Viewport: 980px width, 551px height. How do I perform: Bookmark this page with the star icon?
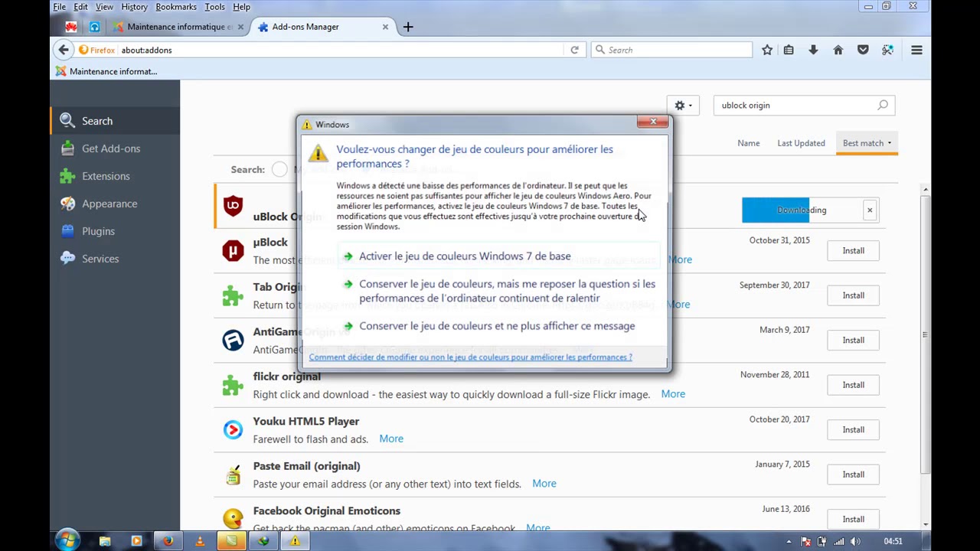tap(766, 50)
